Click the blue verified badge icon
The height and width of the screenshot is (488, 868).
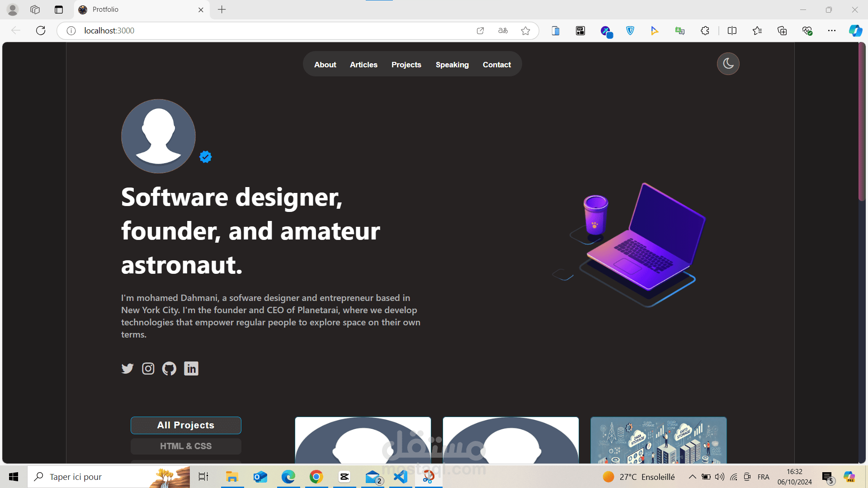coord(206,157)
